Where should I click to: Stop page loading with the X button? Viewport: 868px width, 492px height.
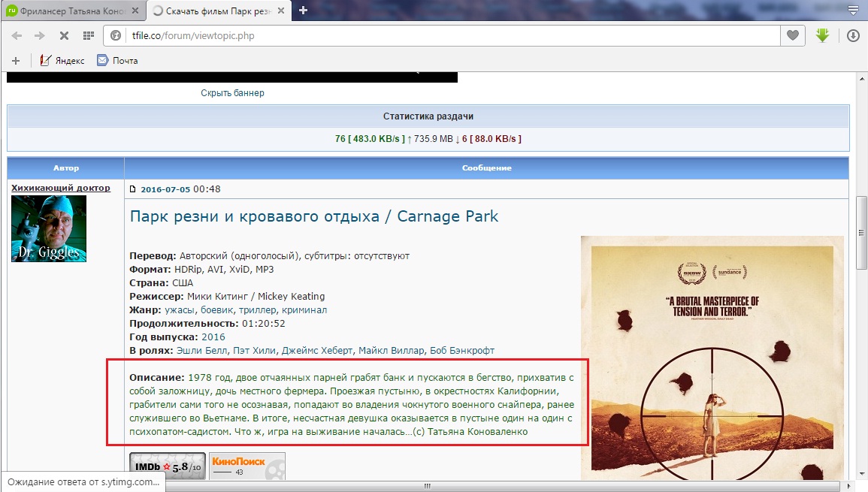pyautogui.click(x=64, y=36)
